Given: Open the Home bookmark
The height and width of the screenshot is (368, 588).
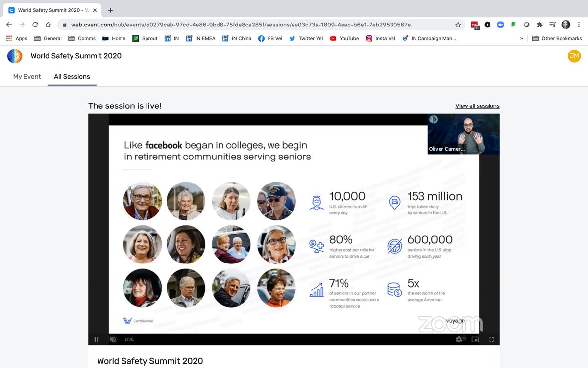Looking at the screenshot, I should coord(114,38).
